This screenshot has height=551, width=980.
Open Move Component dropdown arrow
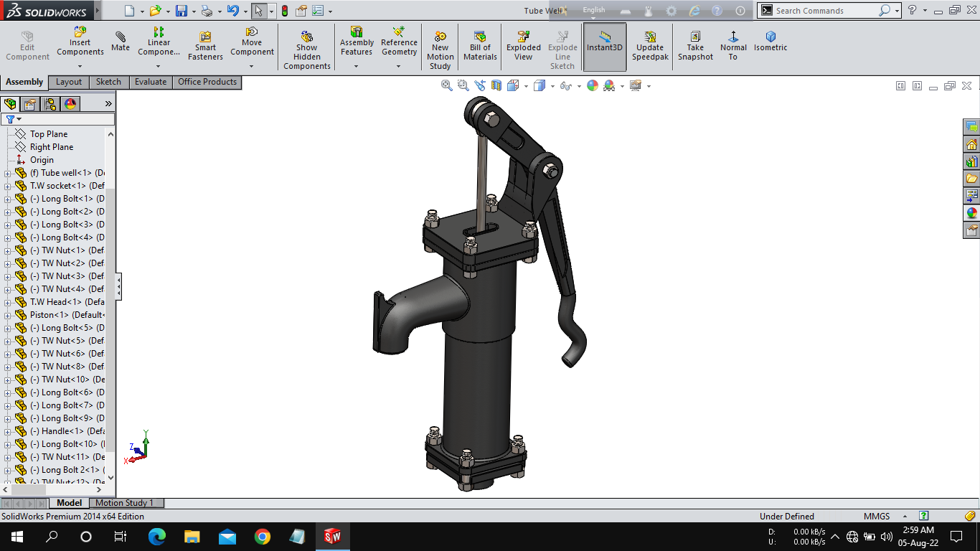pyautogui.click(x=252, y=66)
